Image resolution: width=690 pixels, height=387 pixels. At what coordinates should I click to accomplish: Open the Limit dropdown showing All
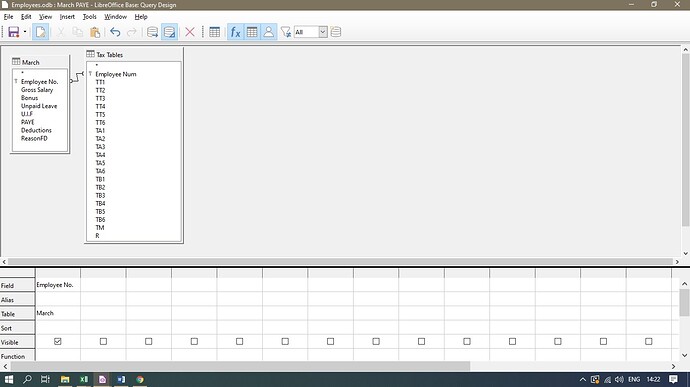tap(323, 32)
